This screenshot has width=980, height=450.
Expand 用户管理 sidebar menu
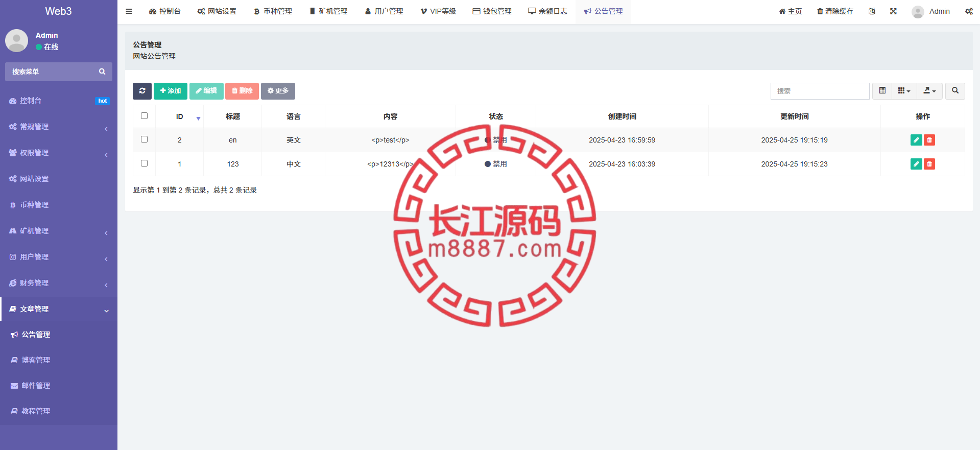point(59,257)
